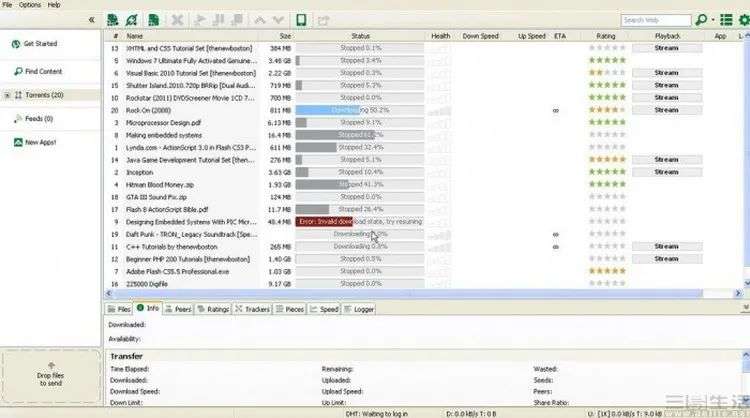750x418 pixels.
Task: Click the Move Up Queue arrow icon
Action: [x=260, y=20]
